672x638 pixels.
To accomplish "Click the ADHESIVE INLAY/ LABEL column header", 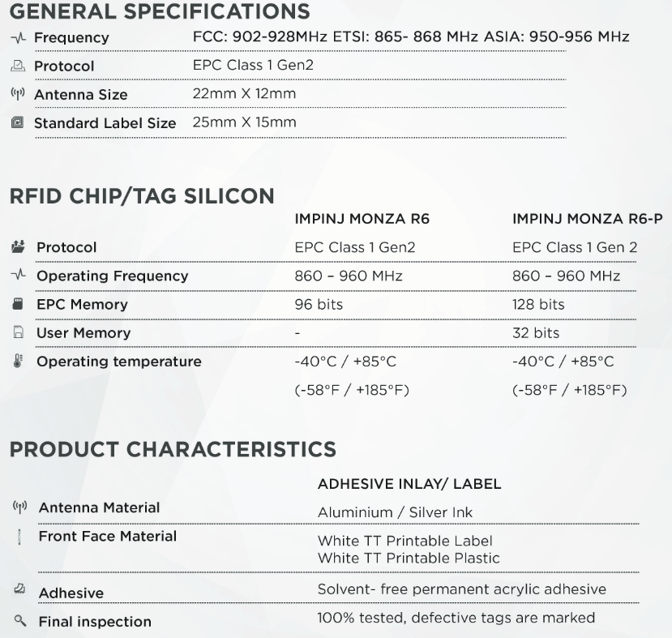I will (409, 484).
